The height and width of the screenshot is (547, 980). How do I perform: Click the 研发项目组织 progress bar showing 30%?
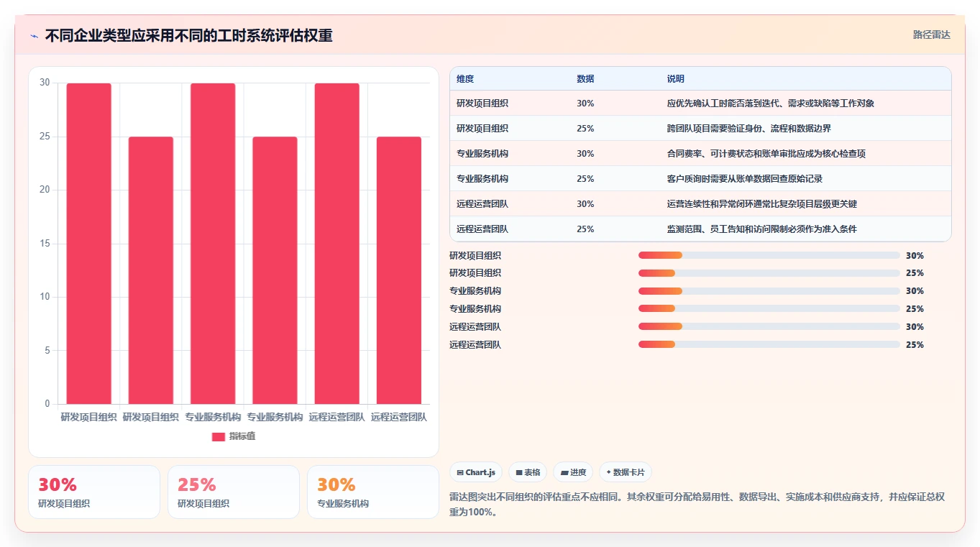pos(769,255)
